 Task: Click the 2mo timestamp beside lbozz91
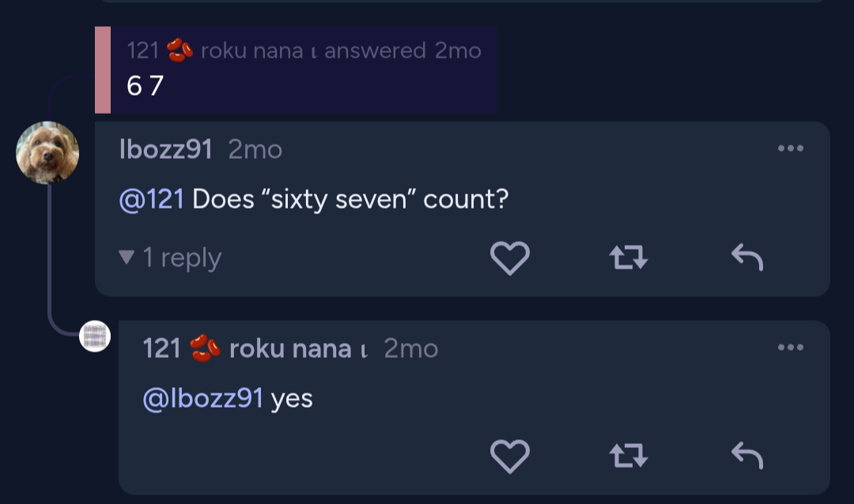(x=255, y=149)
